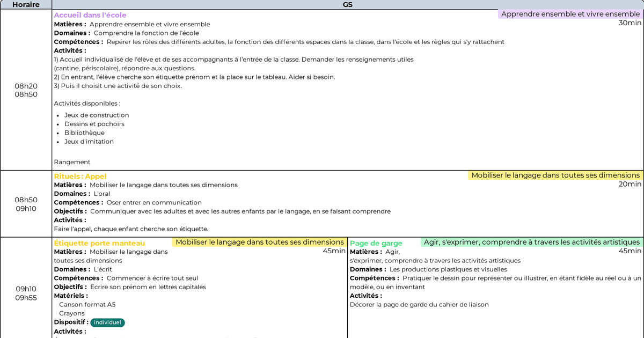This screenshot has width=644, height=338.
Task: Click 'Décorer la page de garde du cahier de liaison'
Action: click(x=419, y=305)
